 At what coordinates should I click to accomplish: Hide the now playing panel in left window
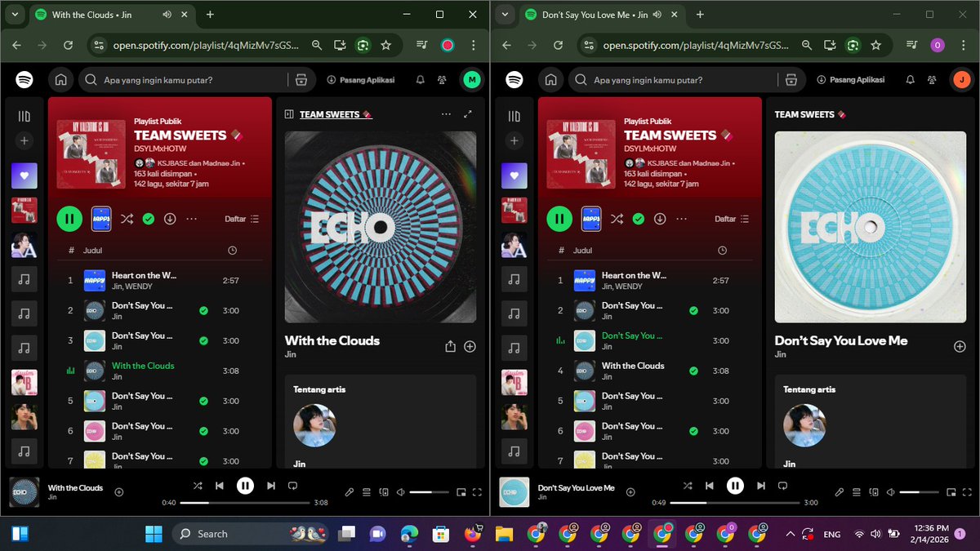pos(288,115)
